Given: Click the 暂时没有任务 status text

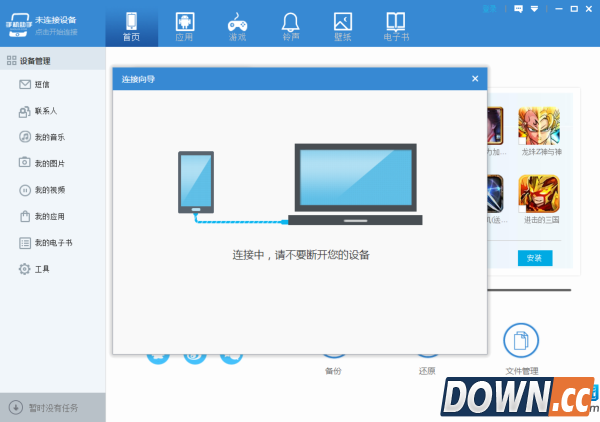Looking at the screenshot, I should (x=54, y=408).
